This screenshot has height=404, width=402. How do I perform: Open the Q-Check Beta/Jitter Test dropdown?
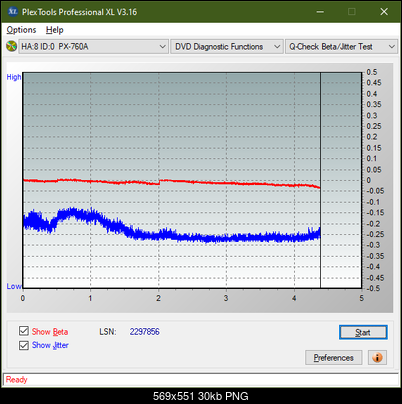(341, 46)
